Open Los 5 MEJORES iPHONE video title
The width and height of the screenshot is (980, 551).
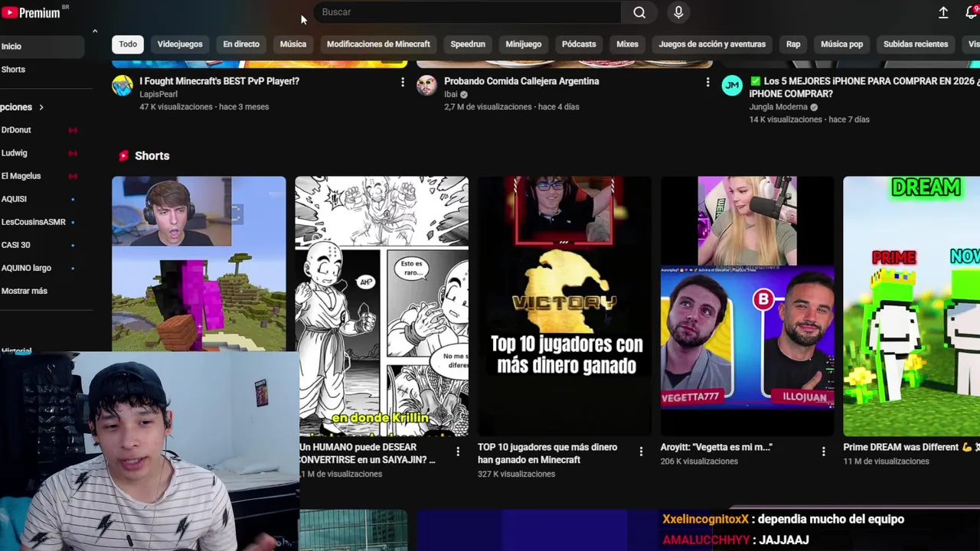pyautogui.click(x=864, y=87)
